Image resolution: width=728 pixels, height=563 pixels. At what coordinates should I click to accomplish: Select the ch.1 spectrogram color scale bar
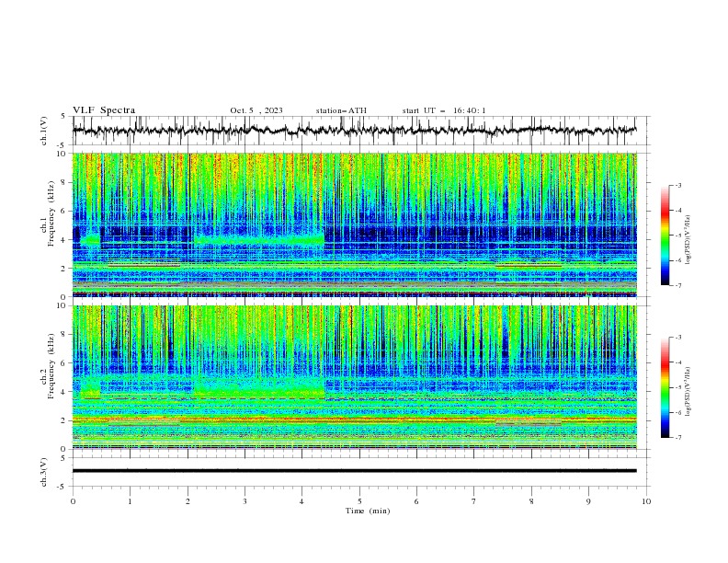[x=665, y=236]
